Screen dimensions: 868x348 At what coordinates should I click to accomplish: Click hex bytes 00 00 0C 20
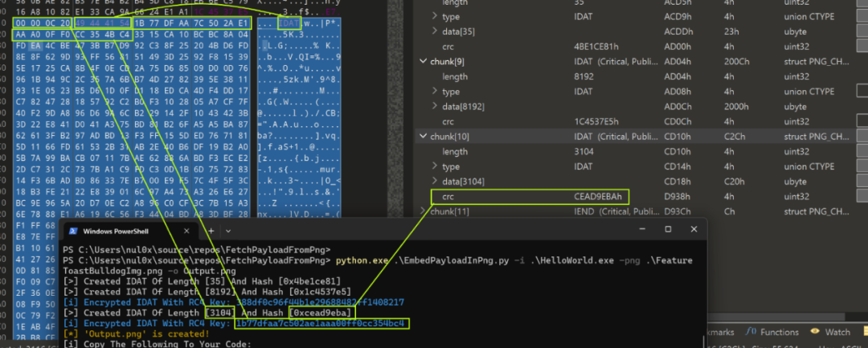pyautogui.click(x=42, y=23)
